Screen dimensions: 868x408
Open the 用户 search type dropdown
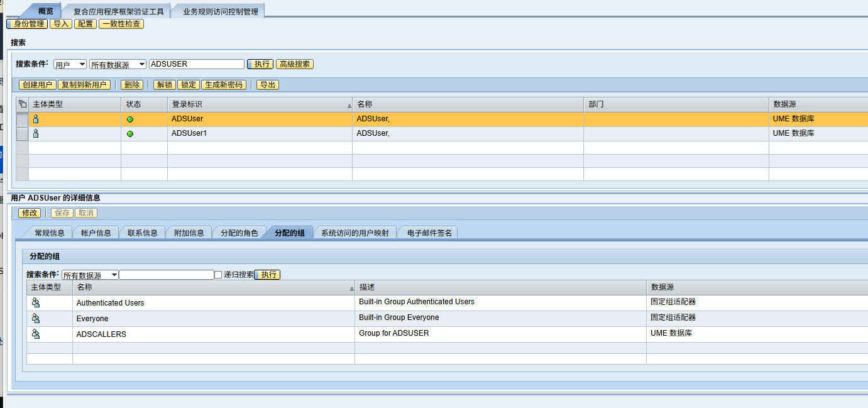tap(70, 64)
